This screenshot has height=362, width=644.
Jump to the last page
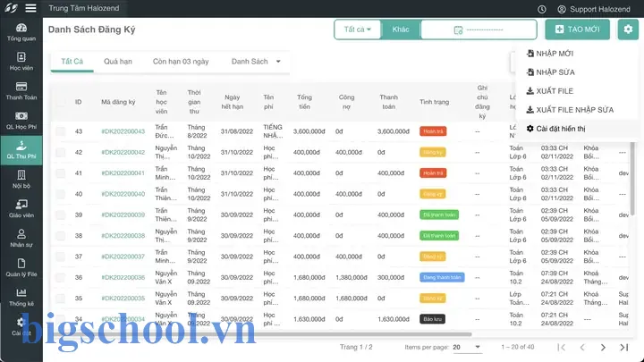(624, 347)
